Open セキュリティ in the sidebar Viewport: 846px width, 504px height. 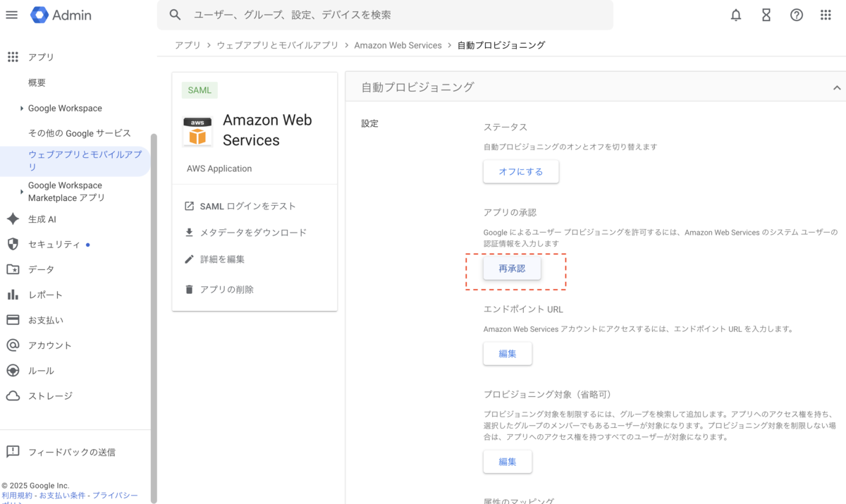point(54,245)
